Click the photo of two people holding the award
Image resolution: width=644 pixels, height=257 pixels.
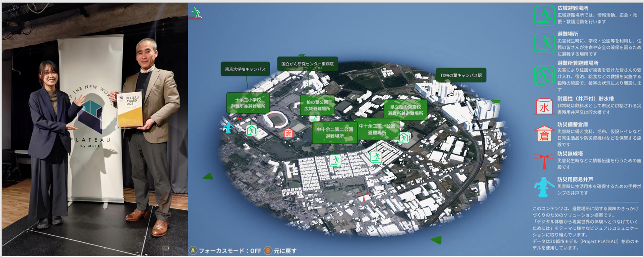click(x=94, y=129)
